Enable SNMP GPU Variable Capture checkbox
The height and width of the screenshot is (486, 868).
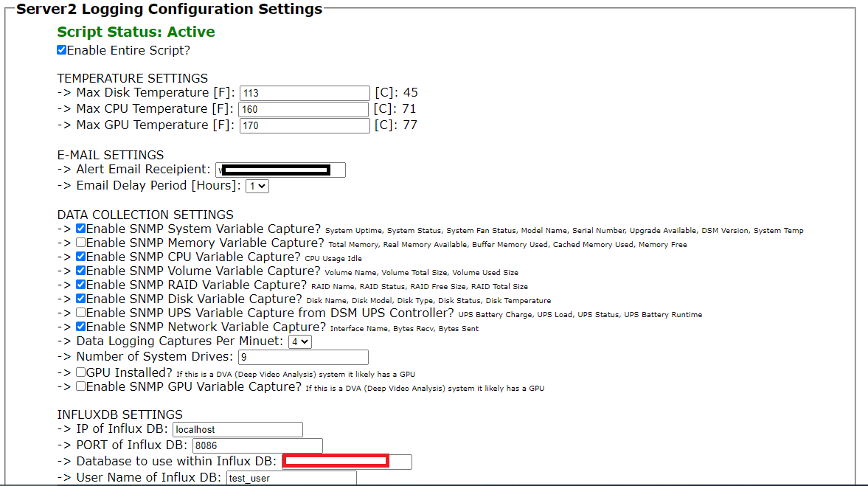pyautogui.click(x=81, y=387)
